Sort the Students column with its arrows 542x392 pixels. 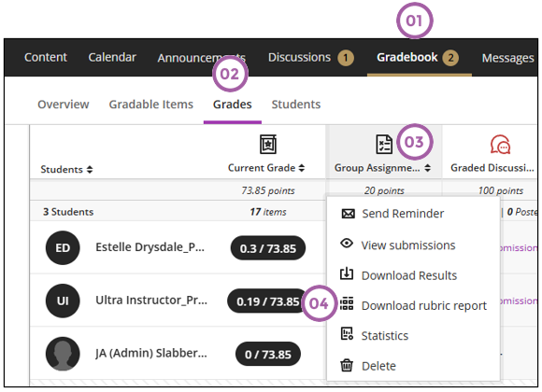pos(90,170)
